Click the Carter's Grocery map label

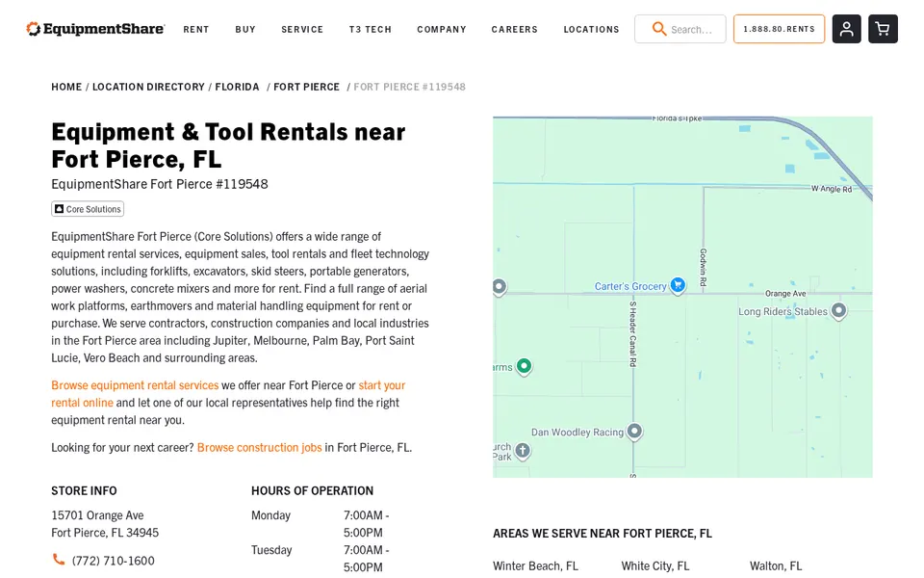click(629, 286)
